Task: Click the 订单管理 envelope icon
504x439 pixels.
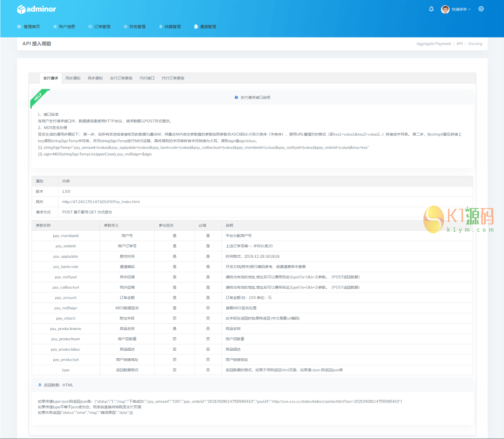Action: (x=90, y=27)
